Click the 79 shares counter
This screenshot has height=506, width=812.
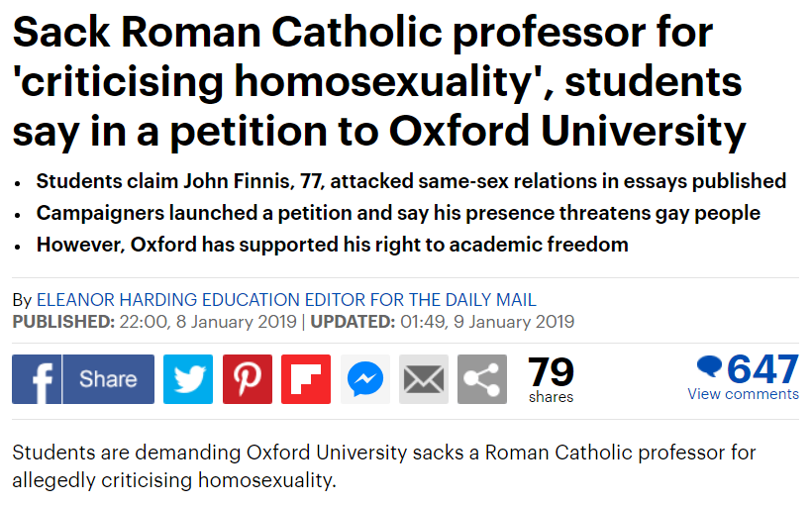pyautogui.click(x=551, y=379)
